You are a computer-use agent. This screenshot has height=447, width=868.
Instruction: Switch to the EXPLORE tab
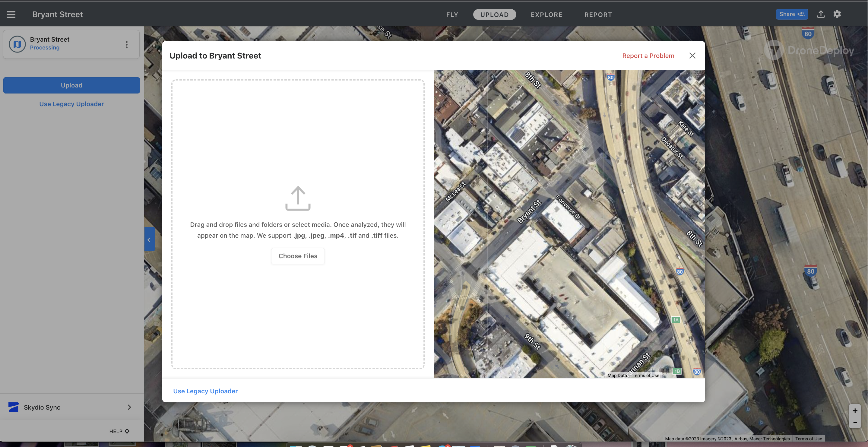[546, 14]
